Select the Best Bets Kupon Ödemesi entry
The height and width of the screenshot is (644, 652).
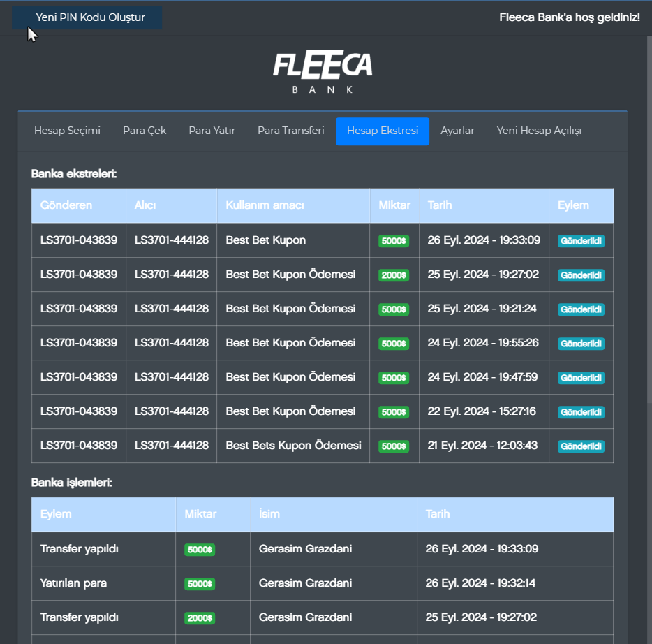(293, 446)
